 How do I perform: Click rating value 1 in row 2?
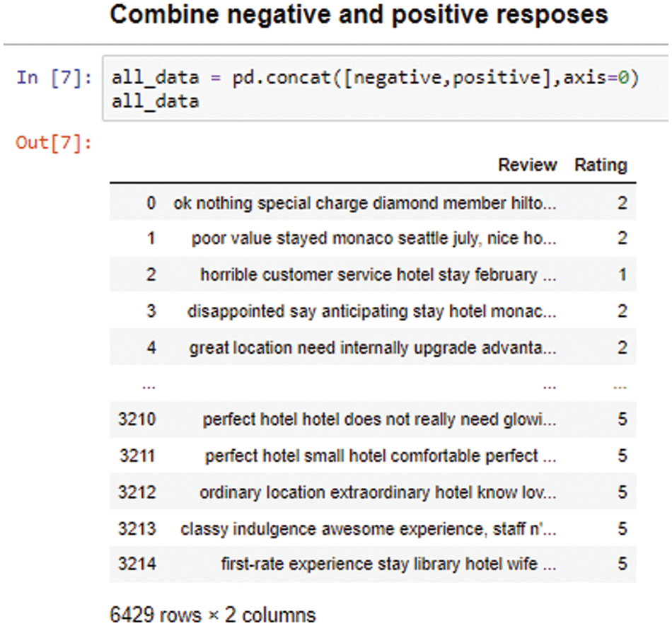pyautogui.click(x=622, y=274)
